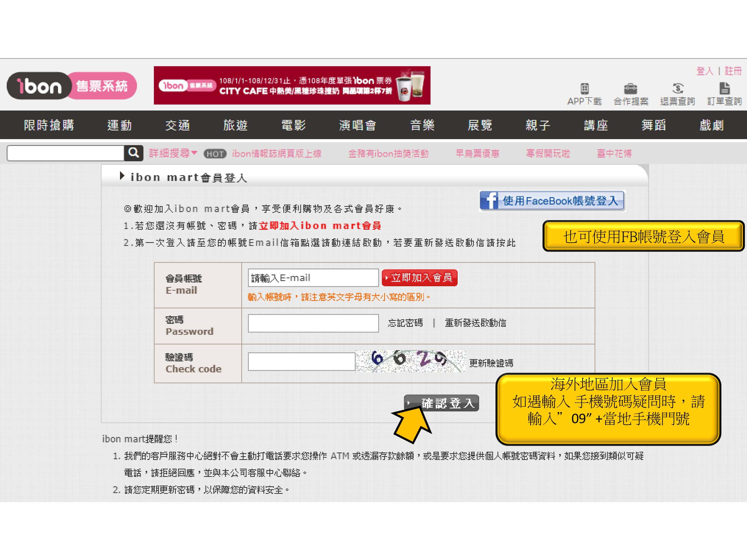Open the 戲劇 category
The width and height of the screenshot is (747, 560).
click(712, 125)
